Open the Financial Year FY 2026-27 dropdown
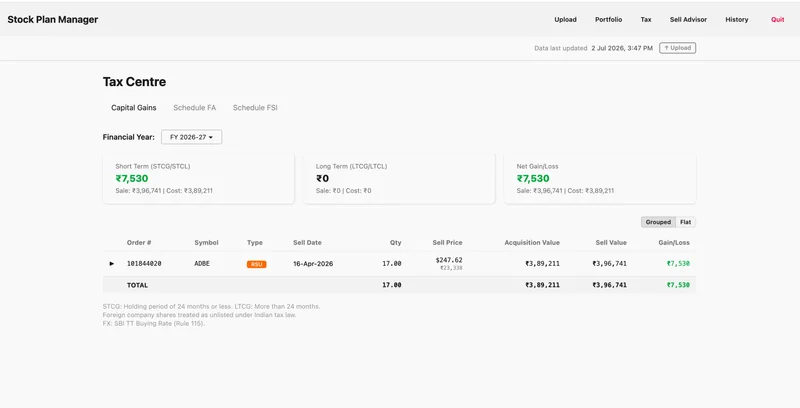The height and width of the screenshot is (408, 800). 191,137
